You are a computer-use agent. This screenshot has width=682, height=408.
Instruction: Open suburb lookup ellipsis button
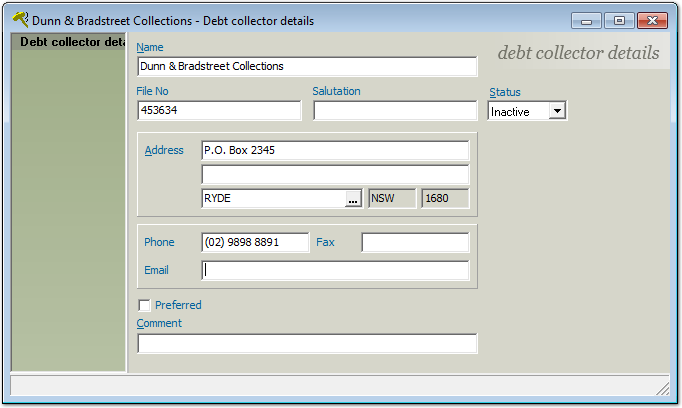(x=353, y=199)
